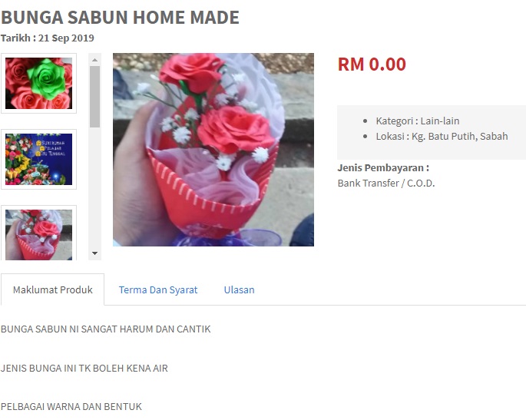The height and width of the screenshot is (420, 526).
Task: Click the scroll down arrow in thumbnail list
Action: tap(95, 253)
